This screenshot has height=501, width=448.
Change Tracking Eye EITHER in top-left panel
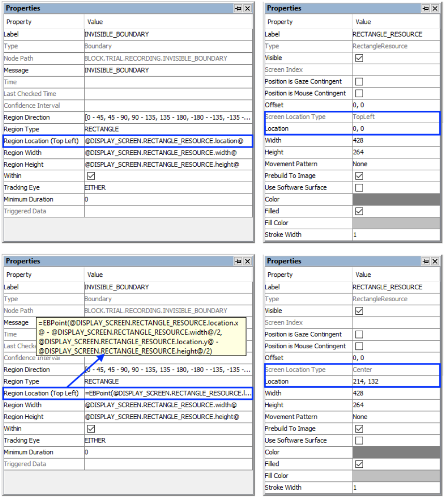[168, 187]
